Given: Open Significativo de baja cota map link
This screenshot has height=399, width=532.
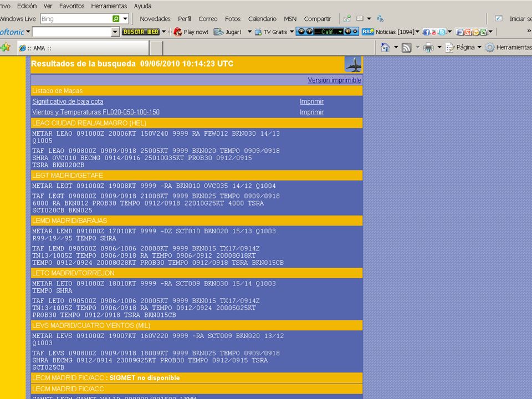Looking at the screenshot, I should (x=68, y=101).
